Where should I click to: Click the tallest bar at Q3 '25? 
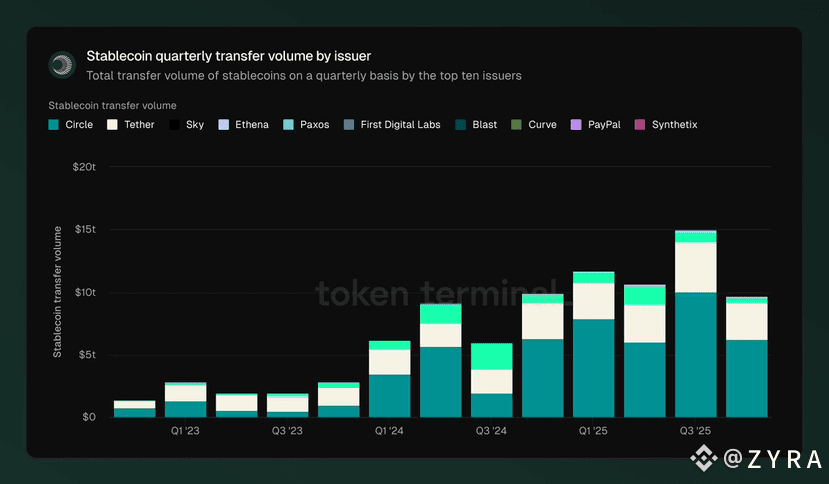[695, 324]
